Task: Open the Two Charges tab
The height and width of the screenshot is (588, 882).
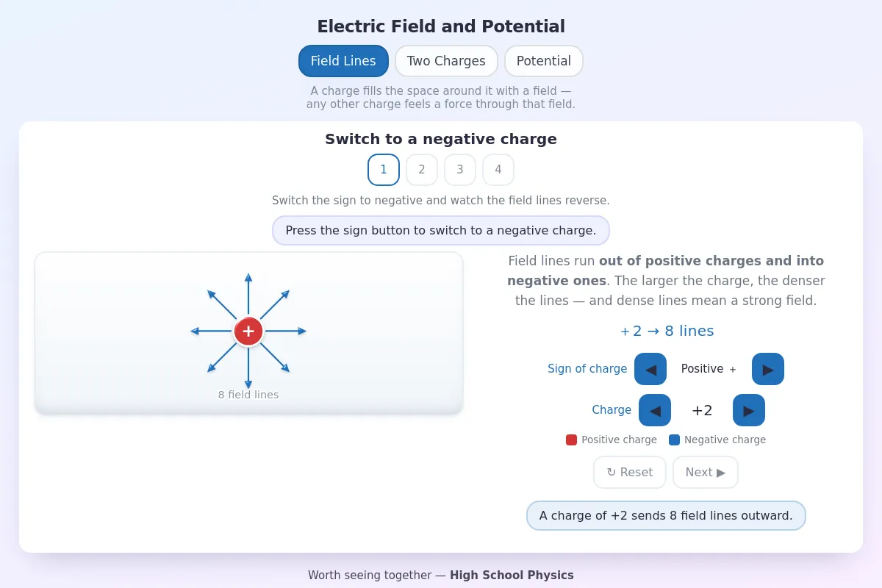Action: (x=446, y=61)
